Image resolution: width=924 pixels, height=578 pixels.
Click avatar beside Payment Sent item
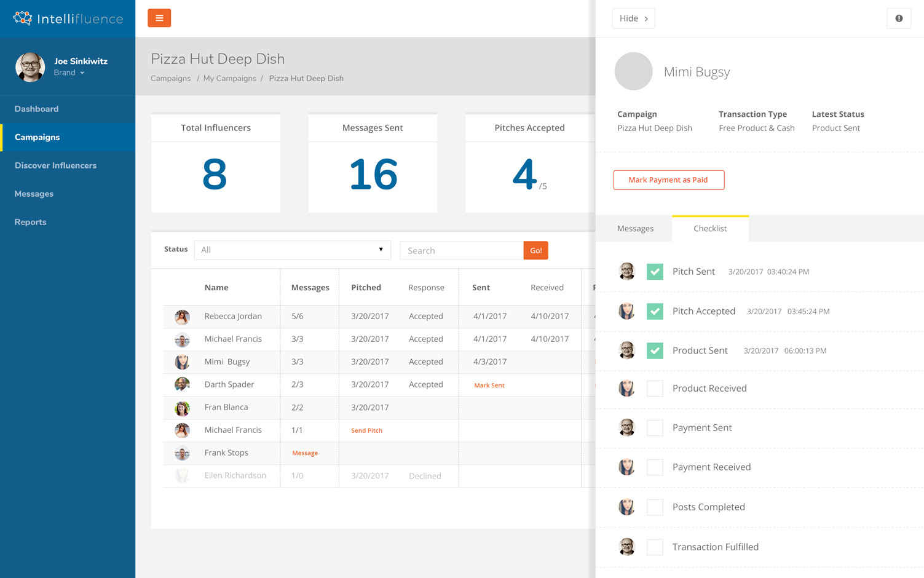pos(626,427)
